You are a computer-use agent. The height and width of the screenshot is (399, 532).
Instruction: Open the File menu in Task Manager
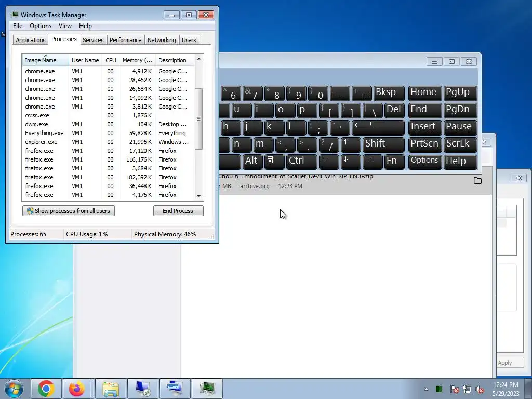click(x=18, y=26)
